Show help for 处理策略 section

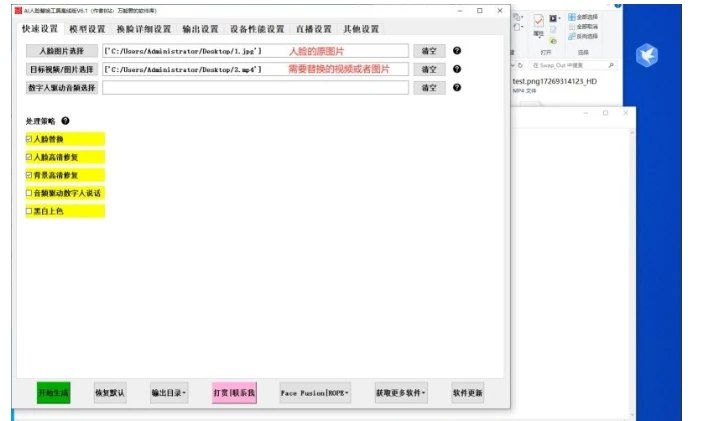click(65, 121)
